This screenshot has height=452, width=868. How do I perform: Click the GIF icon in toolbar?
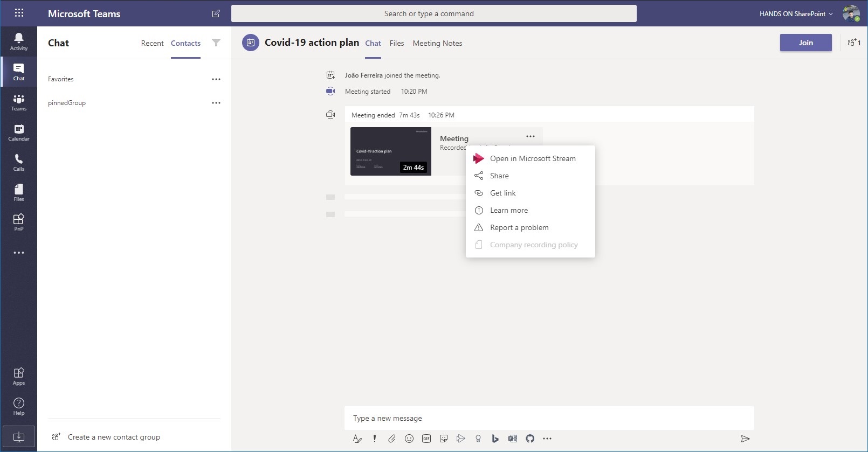pos(426,439)
